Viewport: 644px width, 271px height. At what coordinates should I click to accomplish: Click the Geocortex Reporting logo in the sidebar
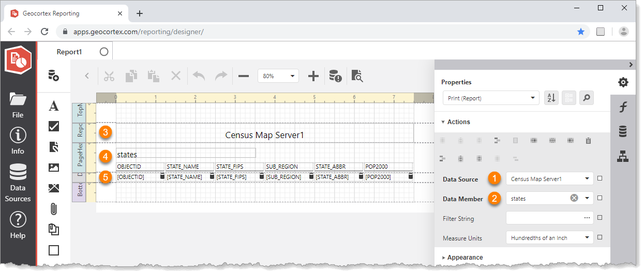18,61
